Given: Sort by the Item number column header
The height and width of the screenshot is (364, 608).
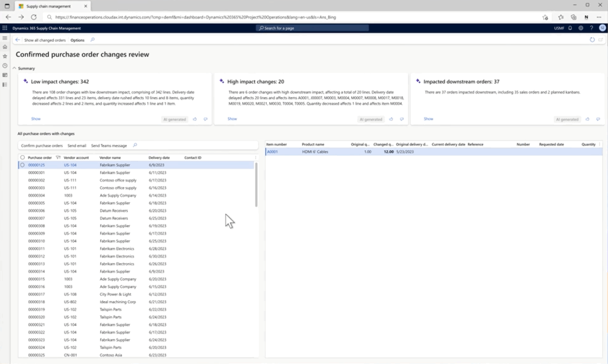Looking at the screenshot, I should click(x=277, y=144).
